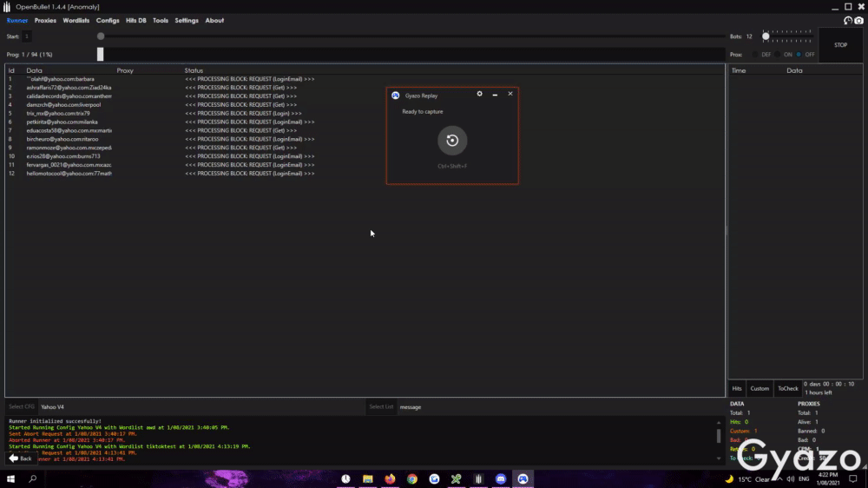Select row with ashraffaris72@yahoo.com
Screen dimensions: 868x488
(x=365, y=88)
